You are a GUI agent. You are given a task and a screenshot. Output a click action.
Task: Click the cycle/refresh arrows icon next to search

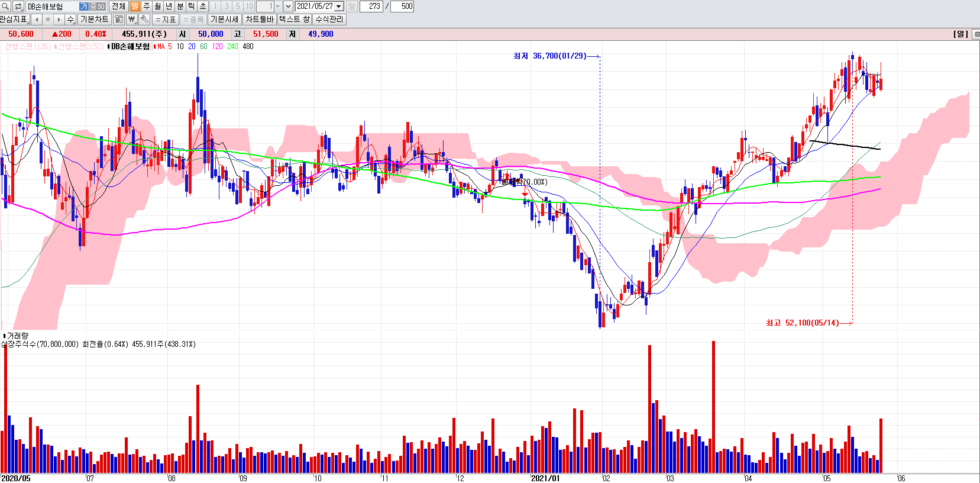point(18,7)
